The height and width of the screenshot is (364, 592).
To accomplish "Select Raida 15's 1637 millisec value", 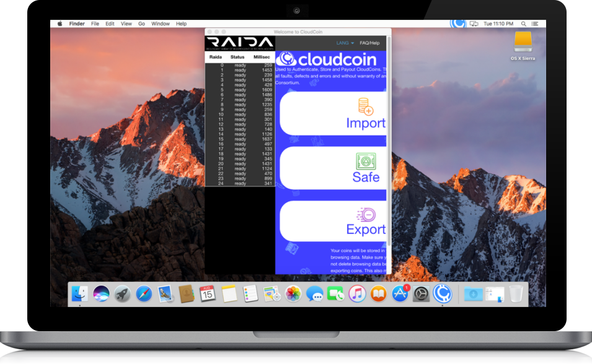I will tap(267, 139).
